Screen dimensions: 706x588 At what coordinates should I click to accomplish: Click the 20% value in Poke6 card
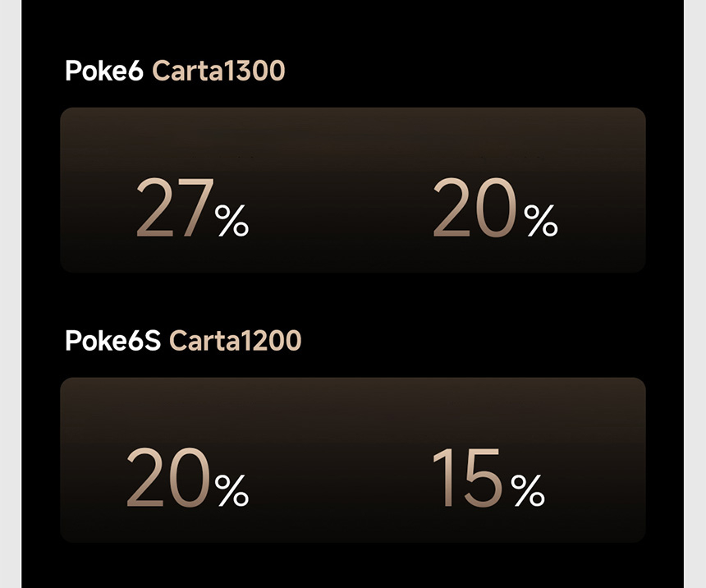pyautogui.click(x=495, y=209)
